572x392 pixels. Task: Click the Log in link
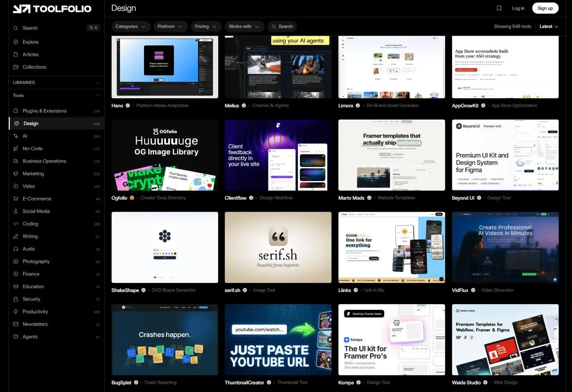pos(518,8)
